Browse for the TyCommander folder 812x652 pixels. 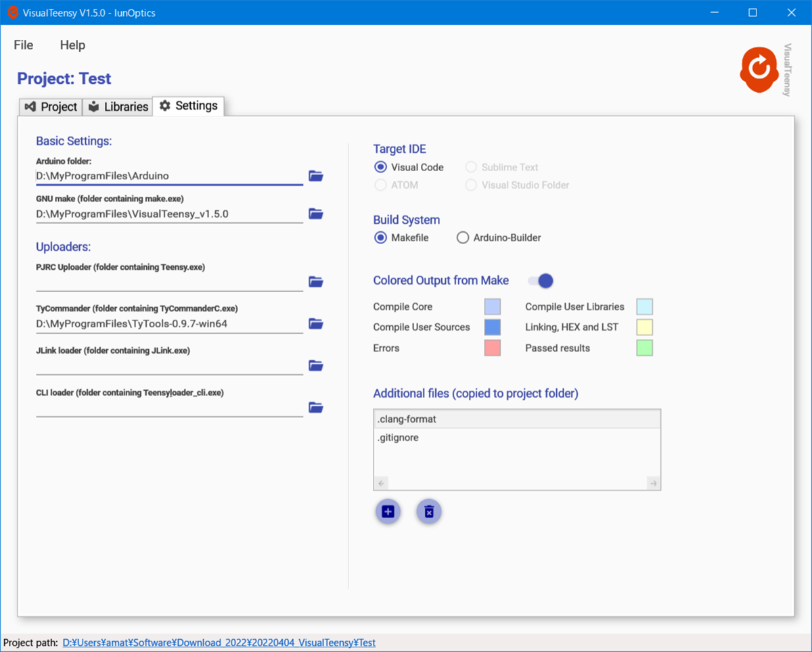point(316,323)
